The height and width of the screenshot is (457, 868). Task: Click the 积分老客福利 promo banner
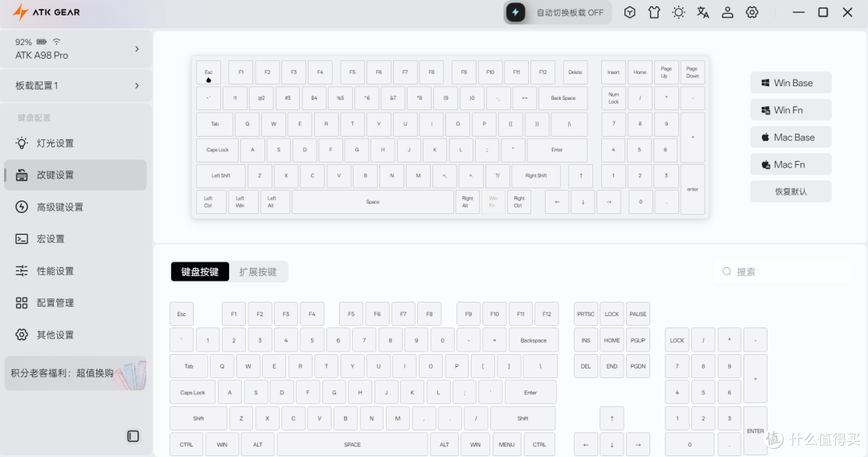[76, 373]
